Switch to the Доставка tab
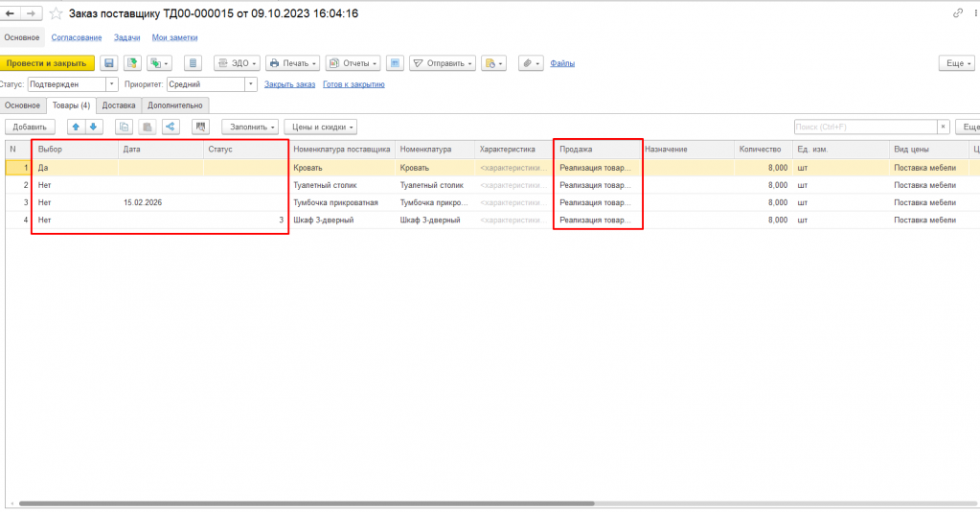The height and width of the screenshot is (512, 980). click(119, 105)
